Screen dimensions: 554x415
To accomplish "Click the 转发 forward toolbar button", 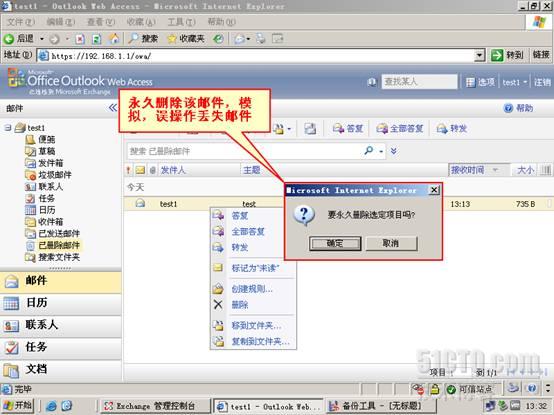I will click(x=452, y=129).
